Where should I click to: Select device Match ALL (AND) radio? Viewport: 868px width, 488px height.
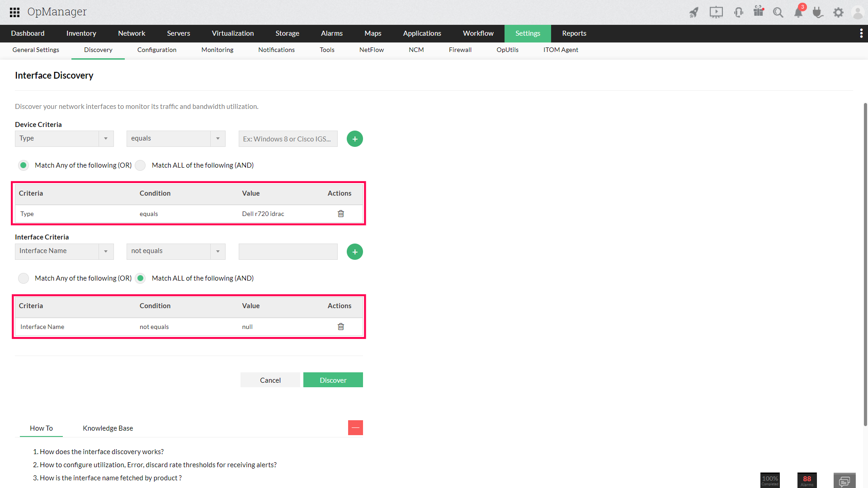click(141, 165)
